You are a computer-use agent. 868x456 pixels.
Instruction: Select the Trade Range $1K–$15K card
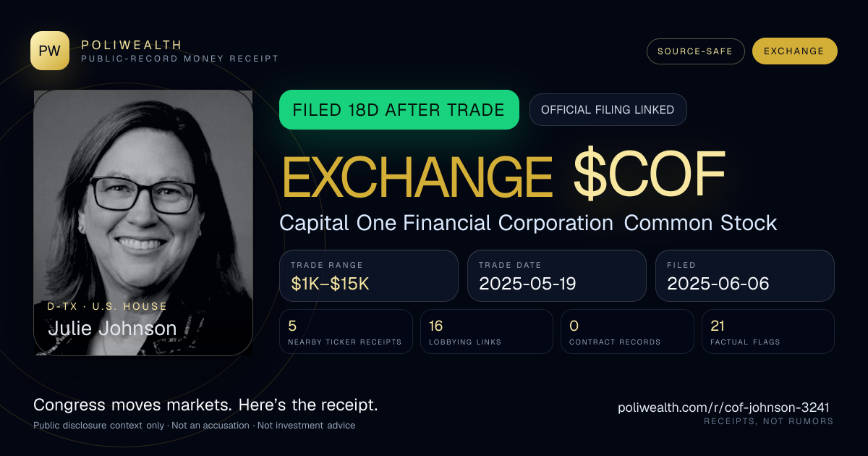coord(369,276)
